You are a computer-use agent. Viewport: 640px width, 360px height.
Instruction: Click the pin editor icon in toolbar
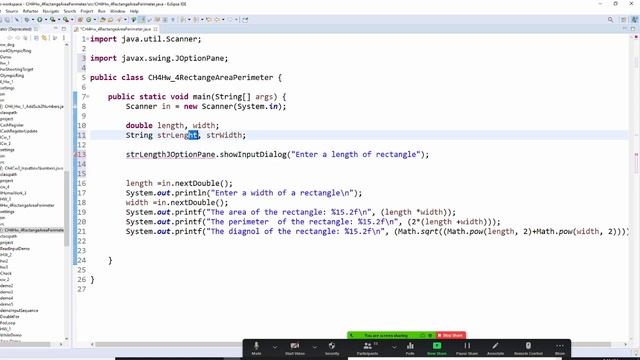(x=245, y=20)
